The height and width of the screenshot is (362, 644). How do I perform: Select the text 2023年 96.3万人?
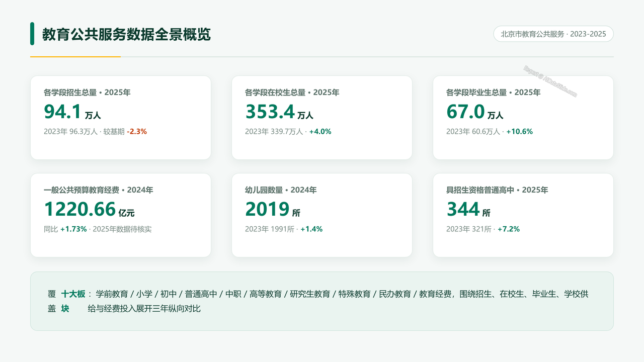[70, 131]
